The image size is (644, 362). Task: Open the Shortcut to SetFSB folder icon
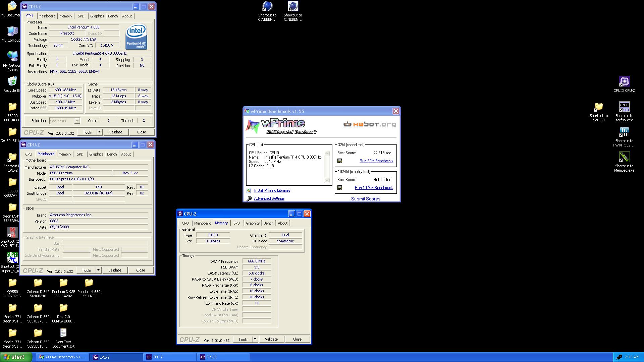(x=598, y=107)
